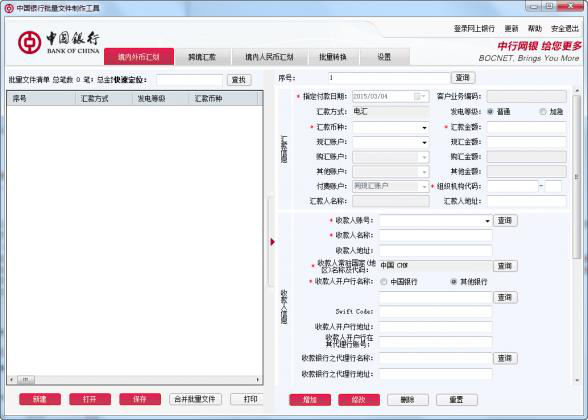Expand the 收款人账号 dropdown
This screenshot has width=588, height=420.
pyautogui.click(x=487, y=221)
